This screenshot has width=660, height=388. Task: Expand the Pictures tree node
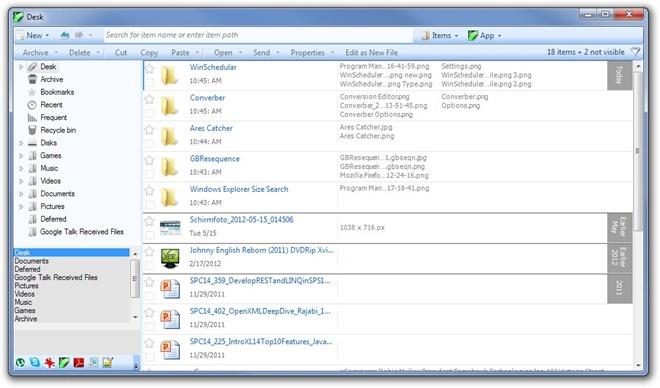pyautogui.click(x=21, y=207)
